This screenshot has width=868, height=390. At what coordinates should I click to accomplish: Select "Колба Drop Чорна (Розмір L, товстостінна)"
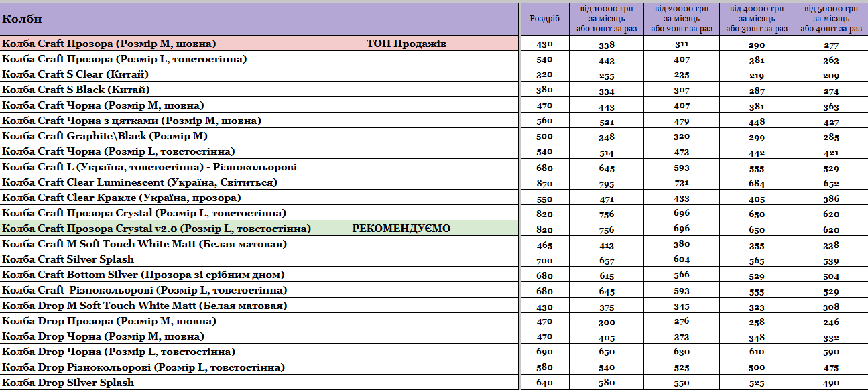(119, 352)
